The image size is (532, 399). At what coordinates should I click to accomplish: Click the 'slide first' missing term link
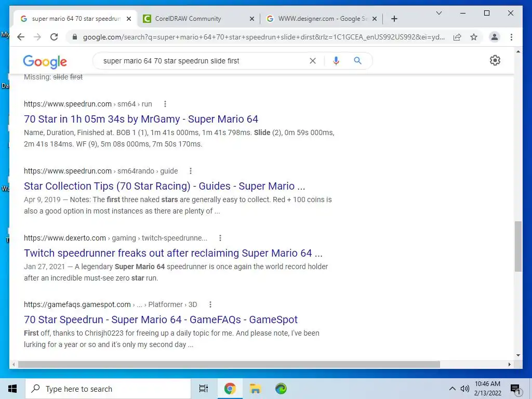pos(68,77)
